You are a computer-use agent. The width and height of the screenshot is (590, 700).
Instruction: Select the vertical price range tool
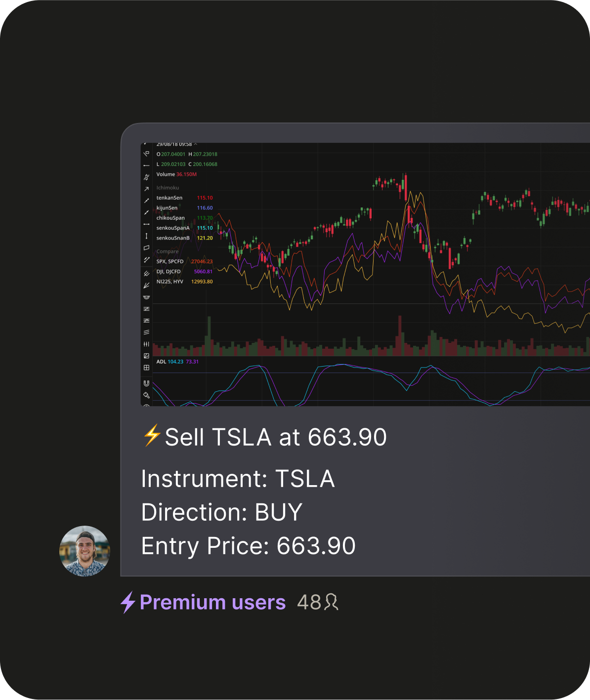click(x=146, y=236)
